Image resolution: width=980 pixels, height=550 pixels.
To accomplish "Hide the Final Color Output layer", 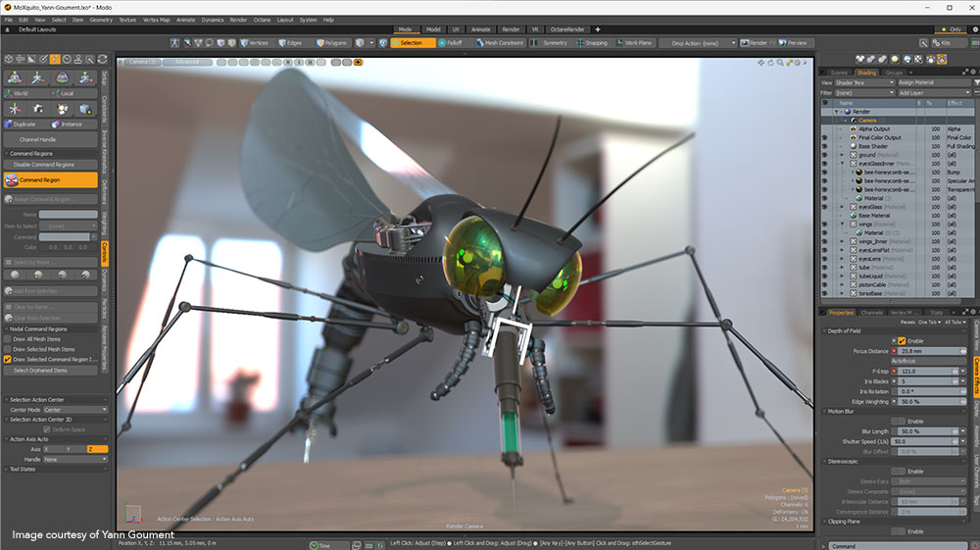I will tap(824, 137).
